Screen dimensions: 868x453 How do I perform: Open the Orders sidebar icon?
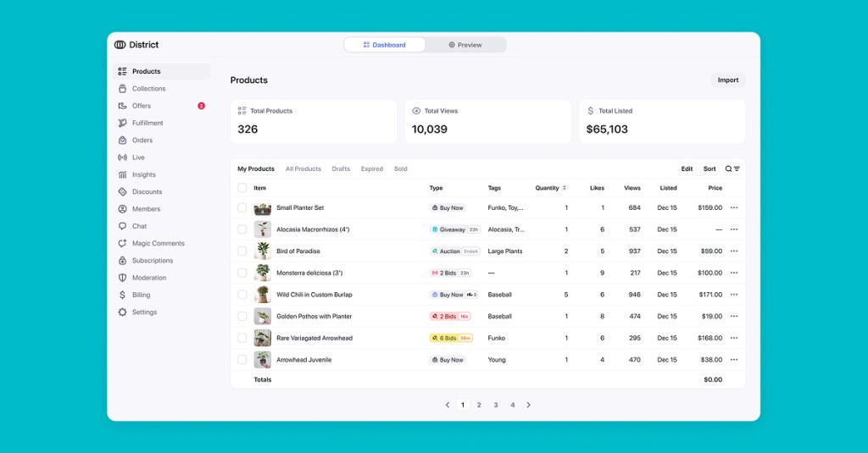122,140
